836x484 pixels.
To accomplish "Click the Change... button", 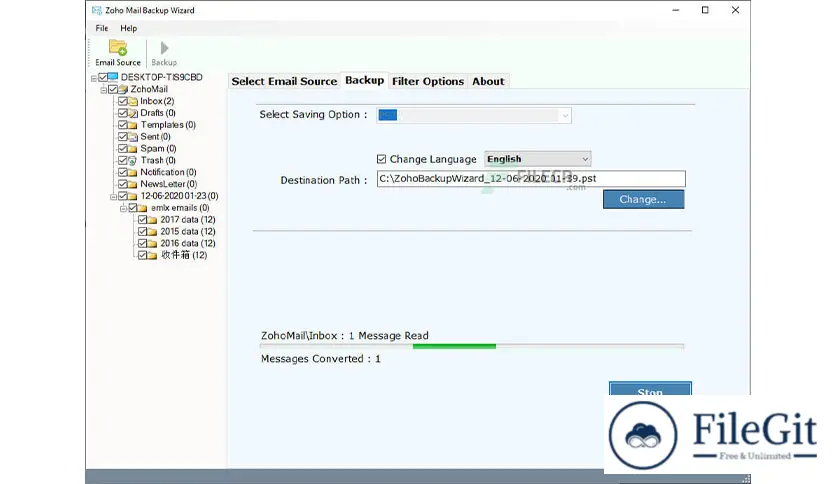I will (643, 199).
